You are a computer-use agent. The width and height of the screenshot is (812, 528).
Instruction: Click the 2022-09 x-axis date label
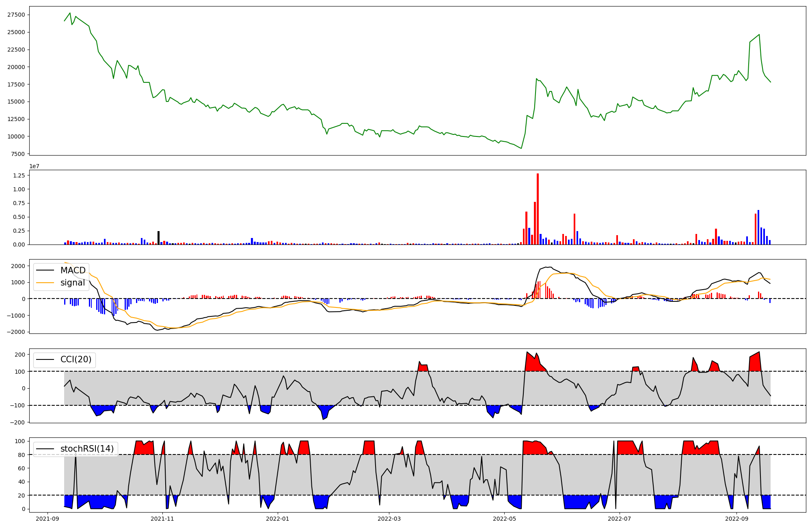pos(736,519)
